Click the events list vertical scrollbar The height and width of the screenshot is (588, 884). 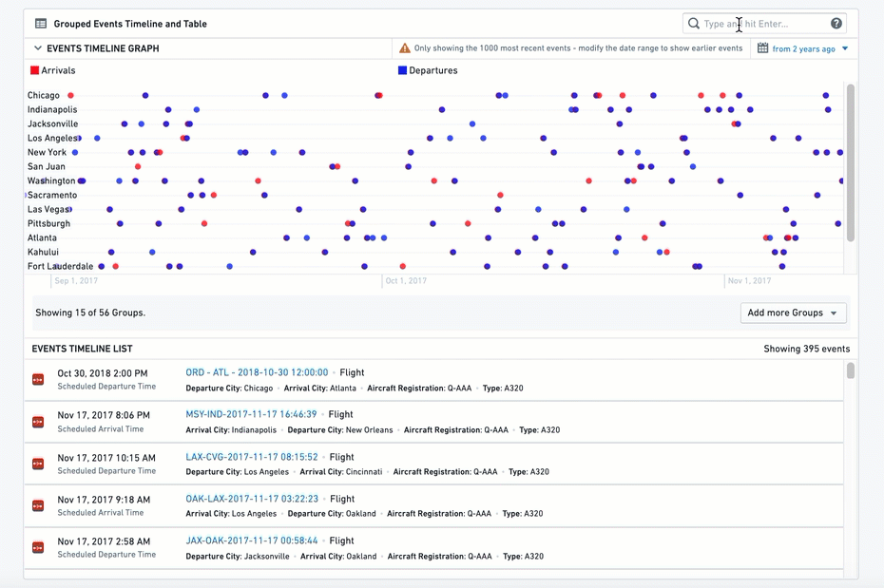tap(851, 370)
